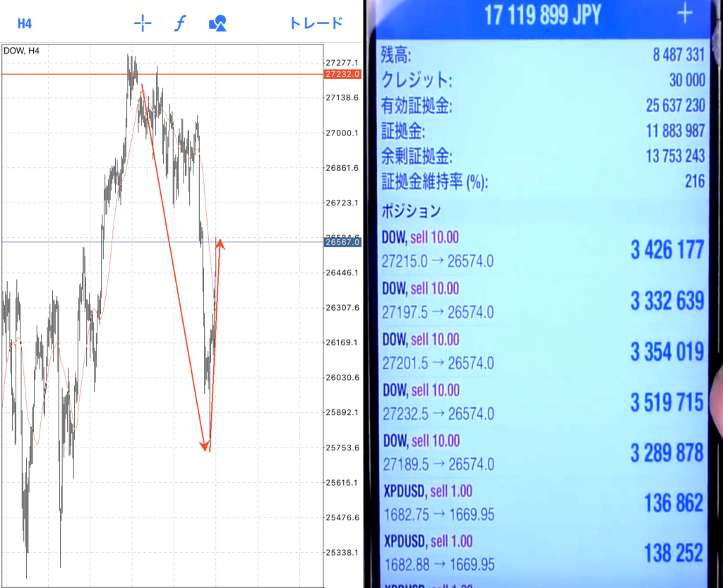723x588 pixels.
Task: Select the XPDUSD sell position at 1682.88
Action: point(542,553)
